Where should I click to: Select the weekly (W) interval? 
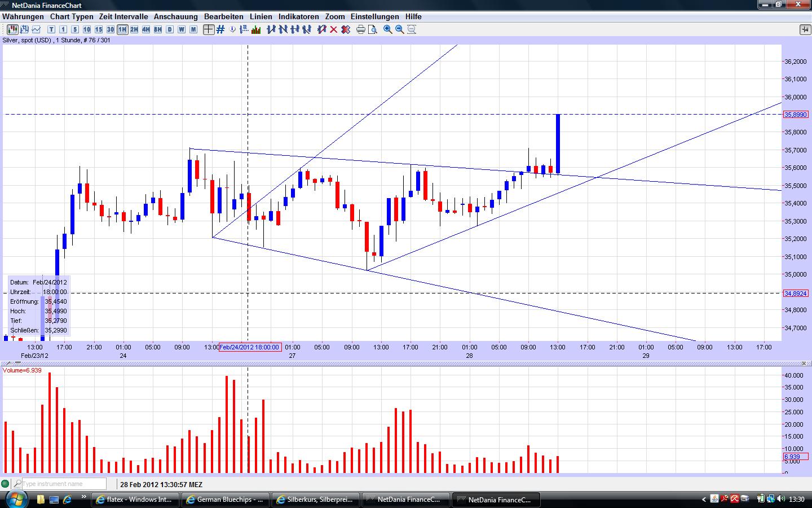point(182,29)
